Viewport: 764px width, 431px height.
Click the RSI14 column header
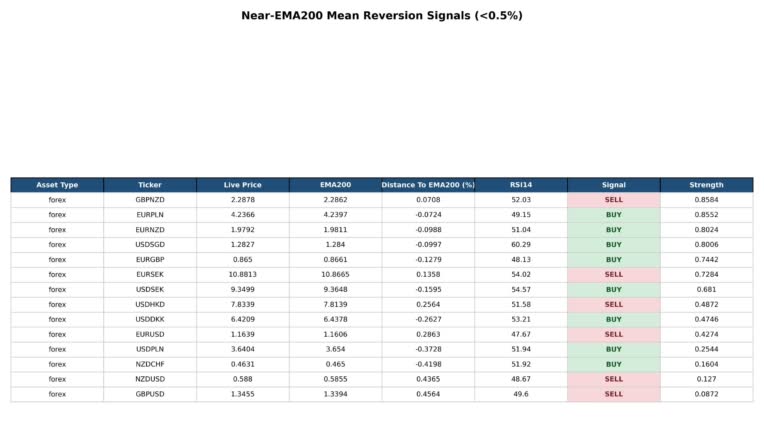(x=521, y=185)
